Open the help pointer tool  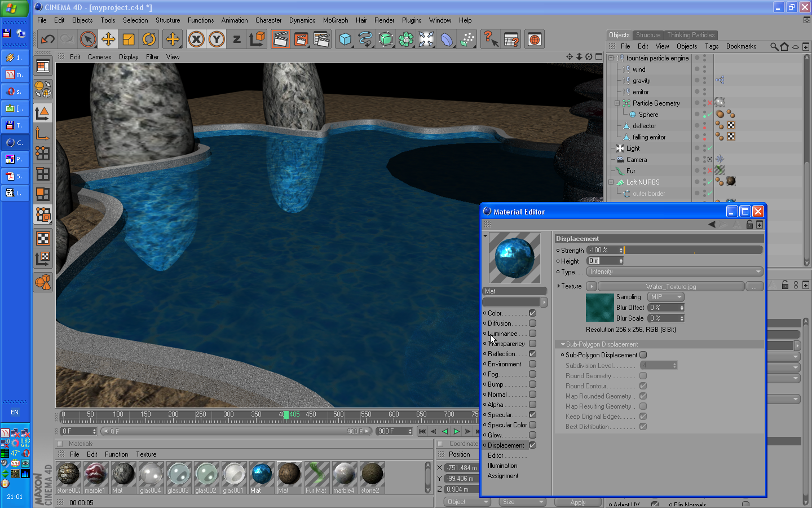tap(491, 39)
